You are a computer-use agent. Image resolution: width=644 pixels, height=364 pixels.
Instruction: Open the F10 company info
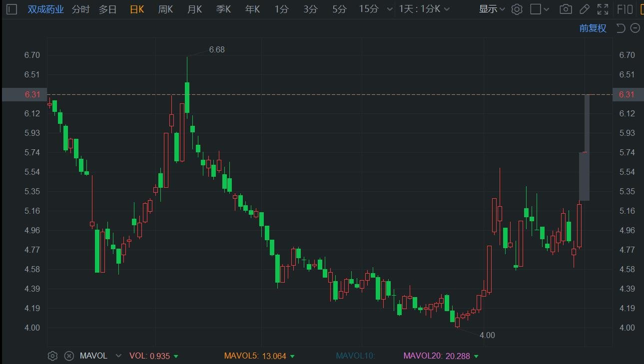pos(625,9)
